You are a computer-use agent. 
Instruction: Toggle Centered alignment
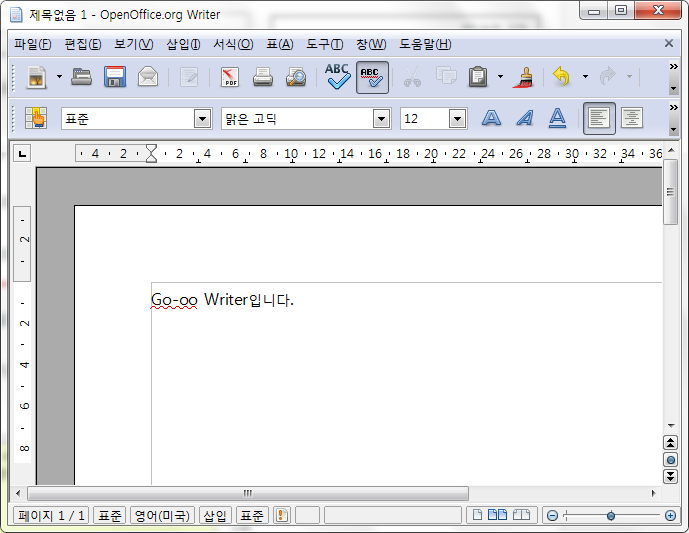(x=632, y=118)
